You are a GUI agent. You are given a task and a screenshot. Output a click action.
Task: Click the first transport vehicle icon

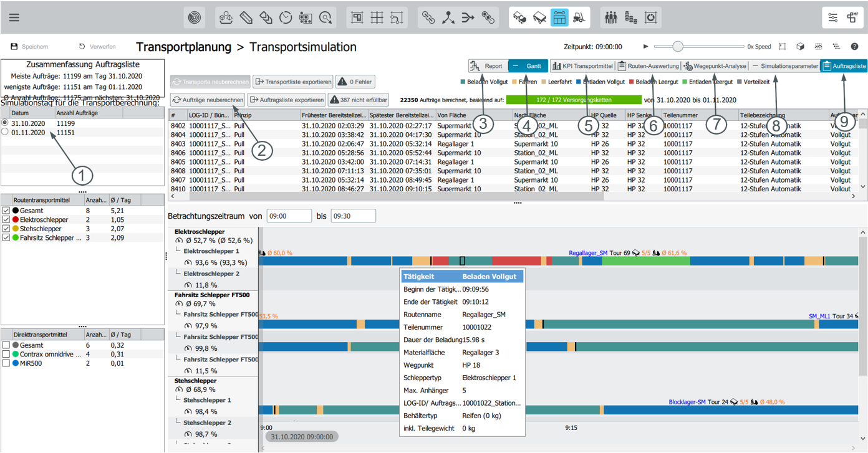tap(519, 17)
